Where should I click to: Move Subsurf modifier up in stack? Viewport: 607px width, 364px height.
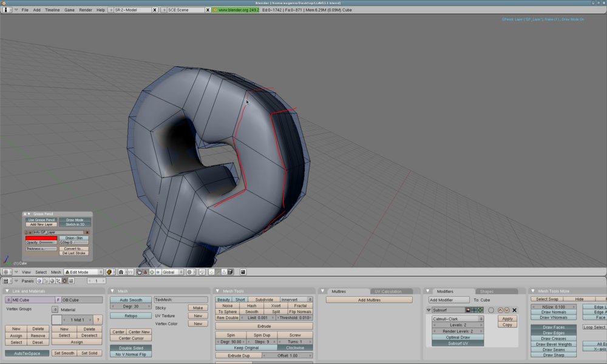click(500, 310)
